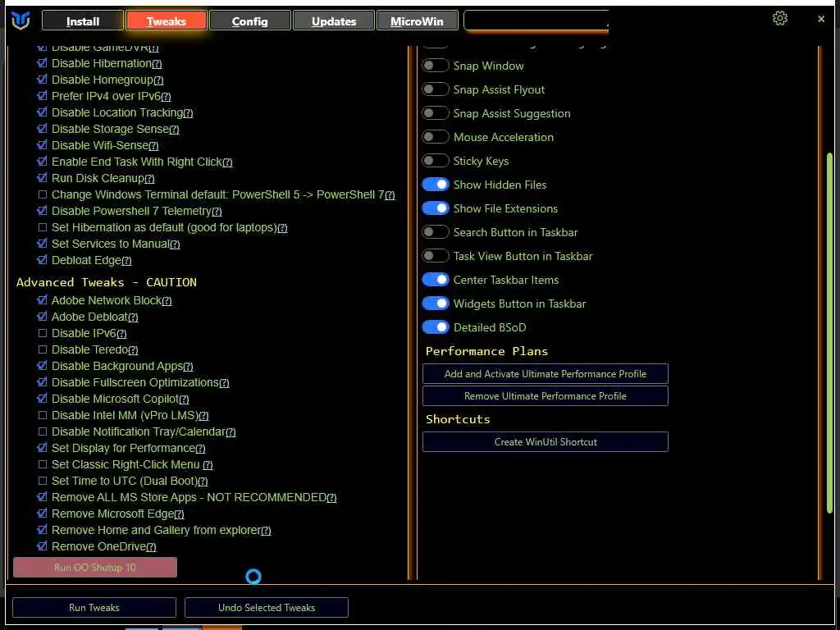Turn off the Show File Extensions toggle
This screenshot has height=630, width=840.
(x=435, y=208)
